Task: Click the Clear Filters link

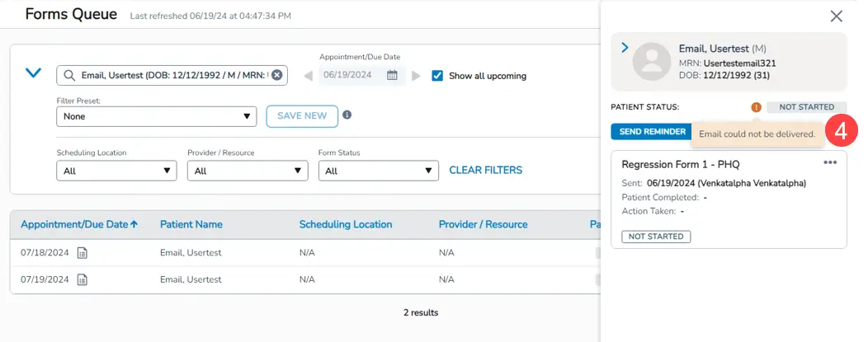Action: pyautogui.click(x=485, y=171)
